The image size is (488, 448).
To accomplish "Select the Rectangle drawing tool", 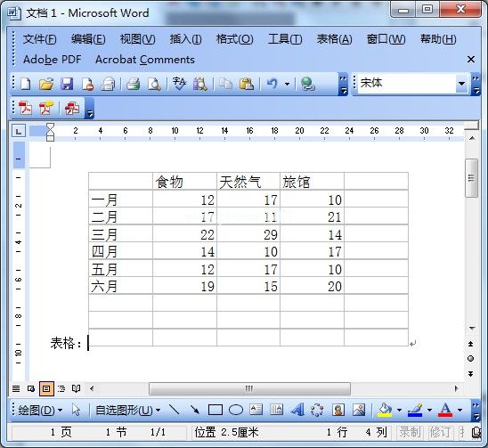I will [x=215, y=410].
